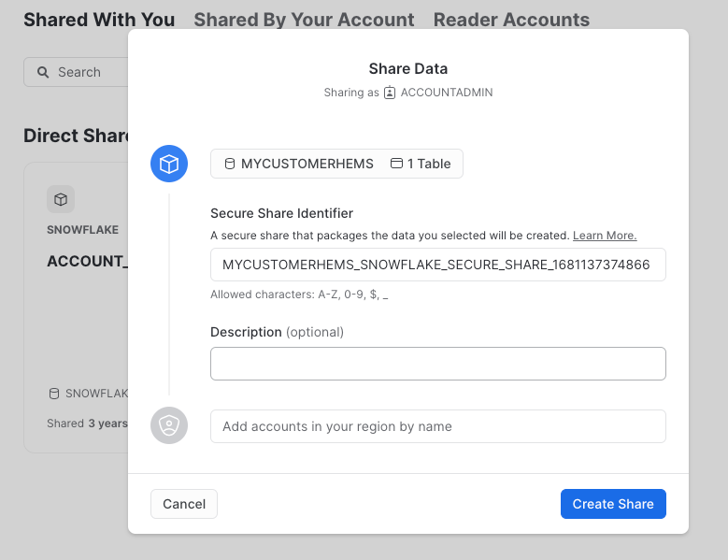This screenshot has width=728, height=560.
Task: Click the MYCUSTOMERHEMS database icon
Action: pyautogui.click(x=229, y=164)
